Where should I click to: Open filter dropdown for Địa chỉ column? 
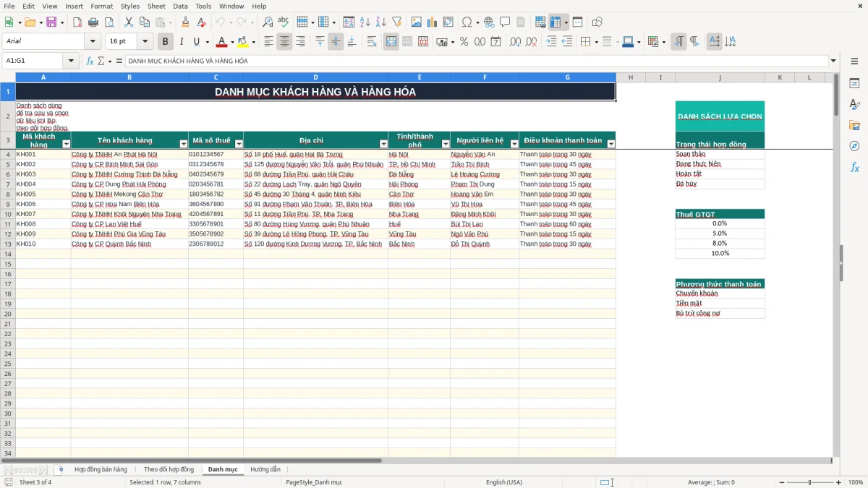pos(383,144)
